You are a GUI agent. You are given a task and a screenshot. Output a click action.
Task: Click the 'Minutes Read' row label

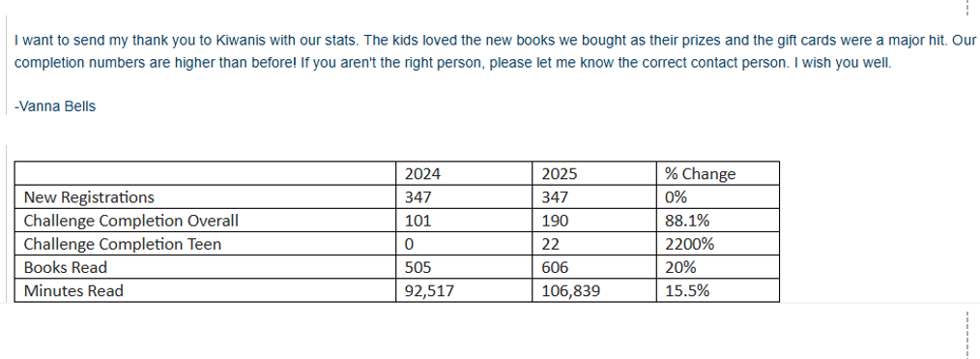[205, 290]
